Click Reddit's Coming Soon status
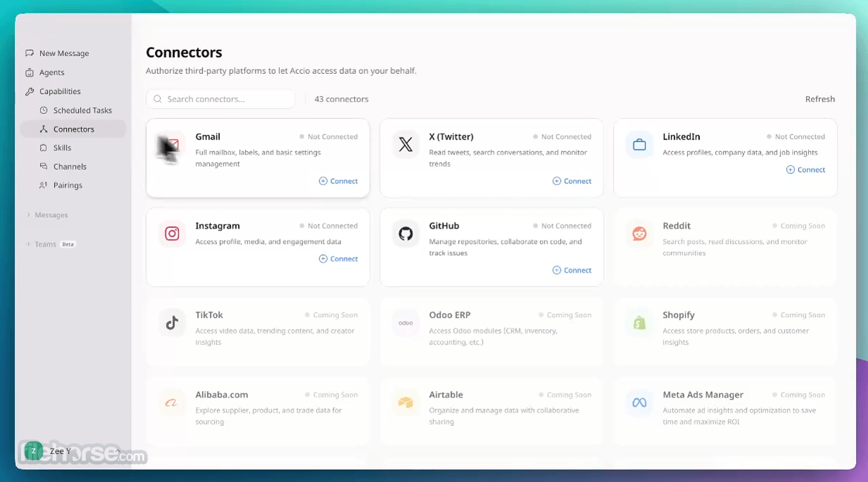The height and width of the screenshot is (482, 868). pyautogui.click(x=798, y=226)
